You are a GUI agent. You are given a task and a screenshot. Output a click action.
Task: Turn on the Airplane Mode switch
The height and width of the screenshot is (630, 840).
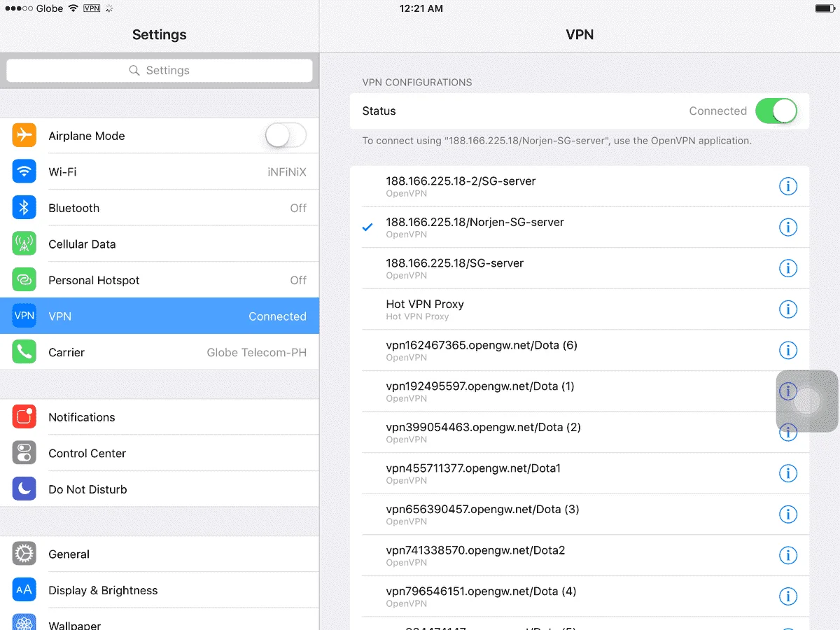click(x=286, y=135)
